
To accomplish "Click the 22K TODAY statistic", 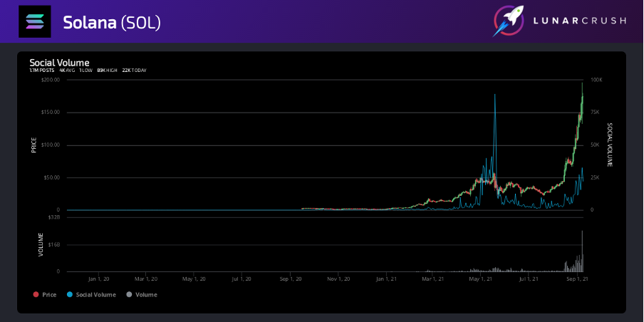I will click(x=135, y=71).
